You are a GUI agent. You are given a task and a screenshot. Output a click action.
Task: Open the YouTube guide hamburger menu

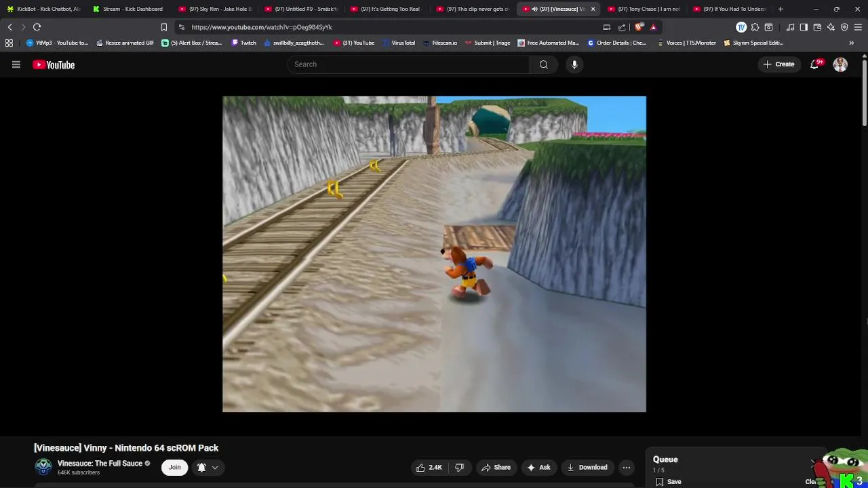click(16, 64)
